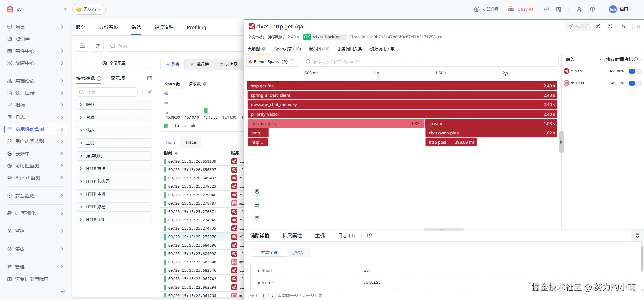Click the add tab plus icon
Viewport: 644px width, 300px height.
point(369,235)
